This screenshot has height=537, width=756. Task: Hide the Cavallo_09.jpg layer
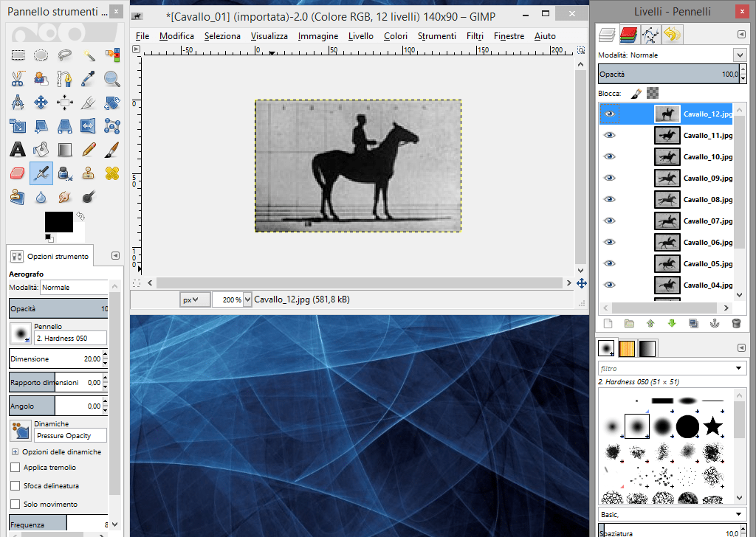(x=609, y=178)
